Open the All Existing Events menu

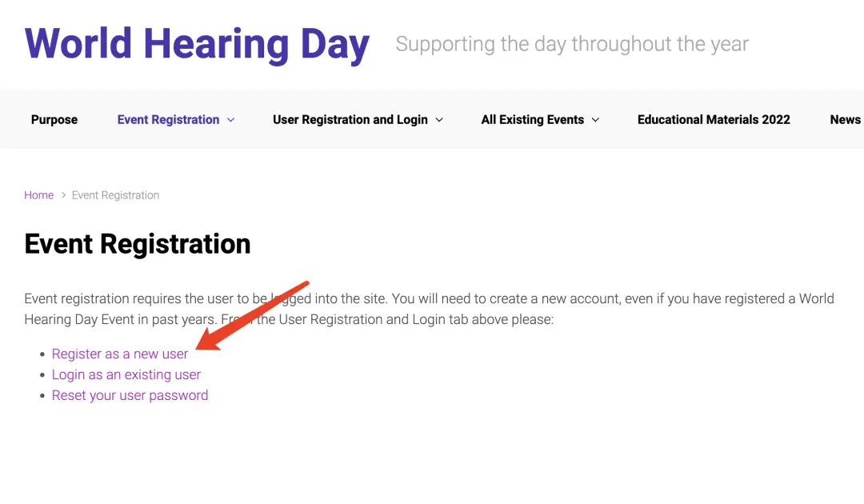532,120
